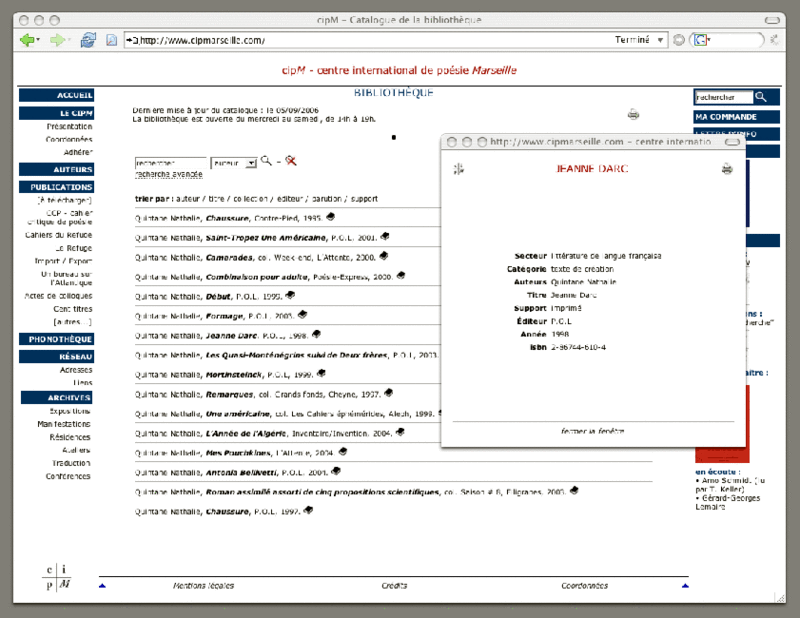Click book icon beside Jeanne Darc entry
Screen dimensions: 800x618
316,334
